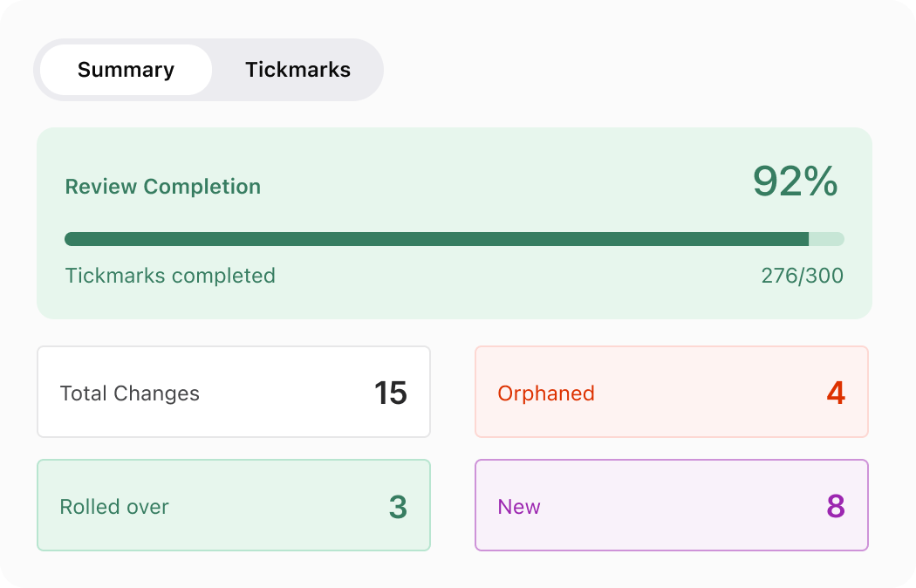Click the green Rolled over count of 3
The width and height of the screenshot is (916, 588).
tap(398, 507)
